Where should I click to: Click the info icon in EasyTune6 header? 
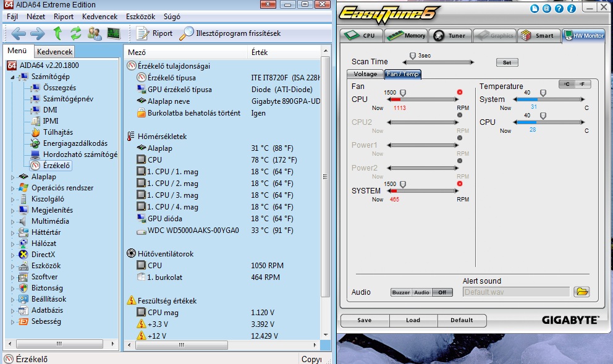click(572, 8)
